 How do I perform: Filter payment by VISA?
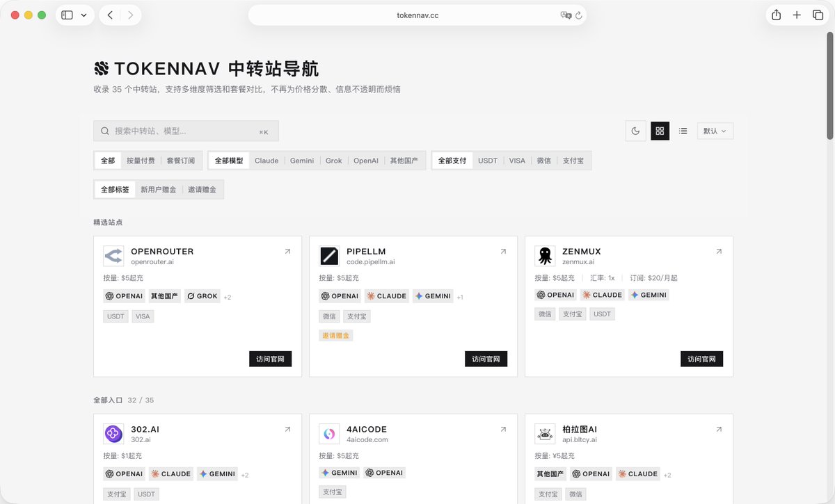click(517, 161)
